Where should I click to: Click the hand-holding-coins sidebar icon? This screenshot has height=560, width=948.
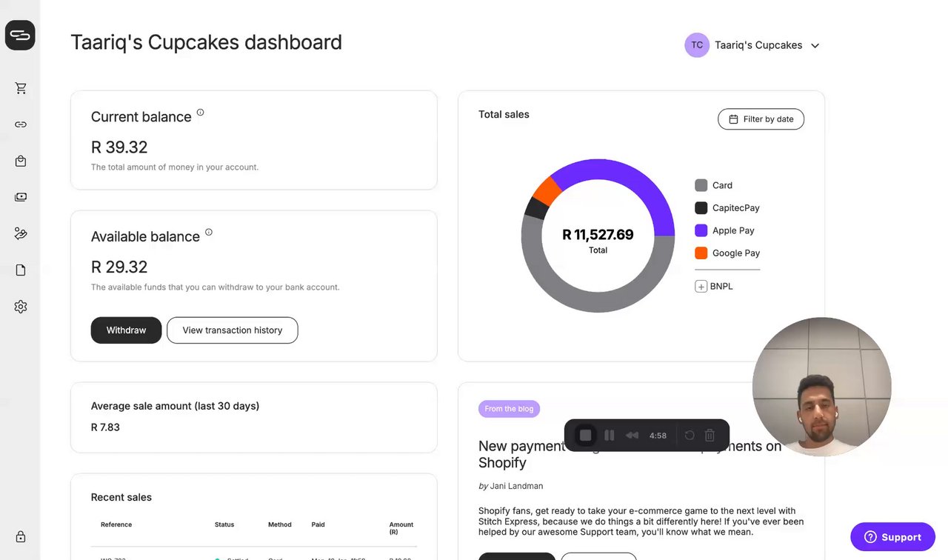coord(21,233)
